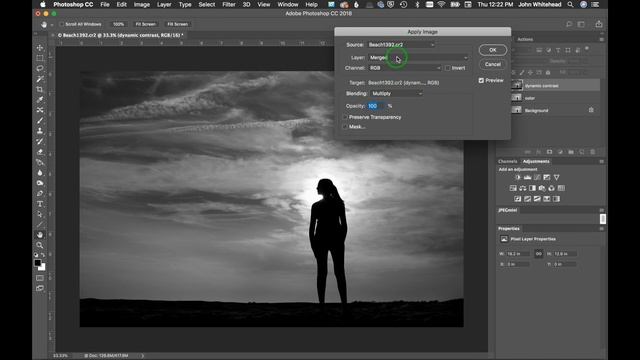
Task: Add a Hue/Saturation adjustment
Action: tap(513, 188)
